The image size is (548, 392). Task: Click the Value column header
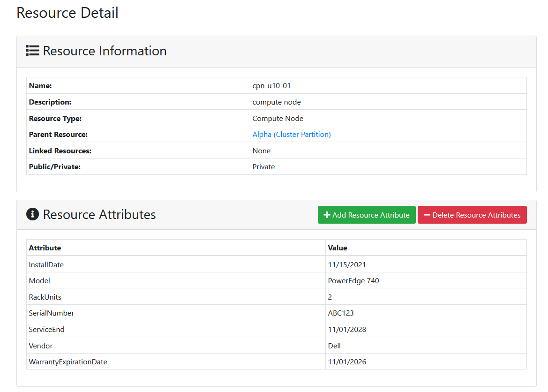coord(337,248)
